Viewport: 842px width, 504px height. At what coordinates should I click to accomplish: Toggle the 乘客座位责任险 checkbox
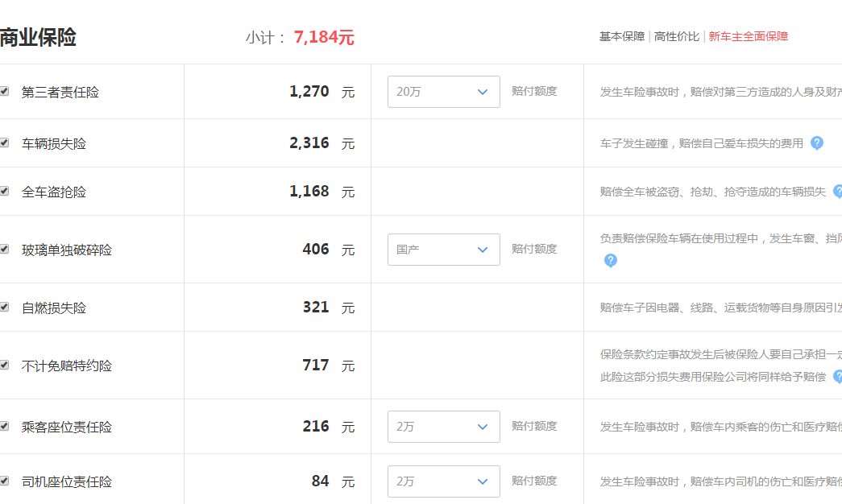coord(4,426)
